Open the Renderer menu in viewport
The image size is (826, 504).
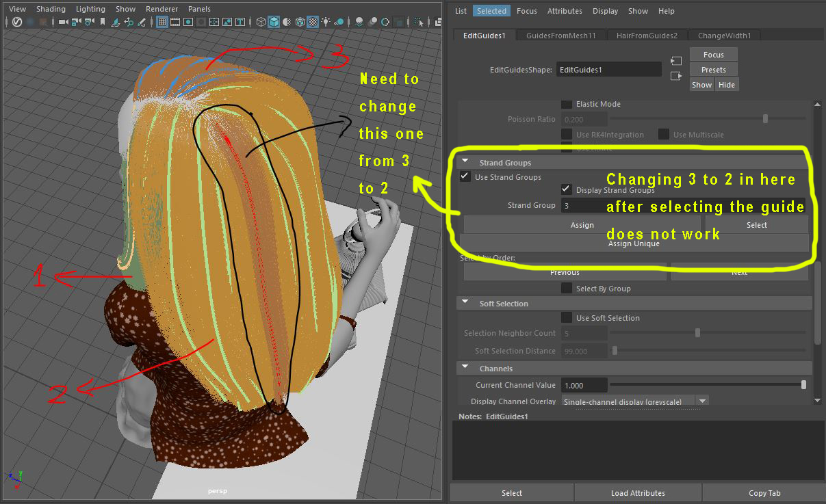pos(161,9)
